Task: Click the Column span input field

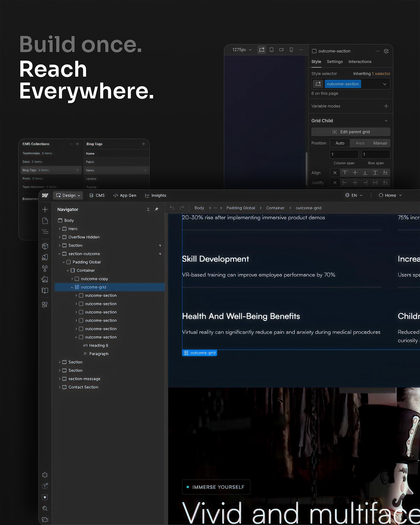Action: (344, 154)
